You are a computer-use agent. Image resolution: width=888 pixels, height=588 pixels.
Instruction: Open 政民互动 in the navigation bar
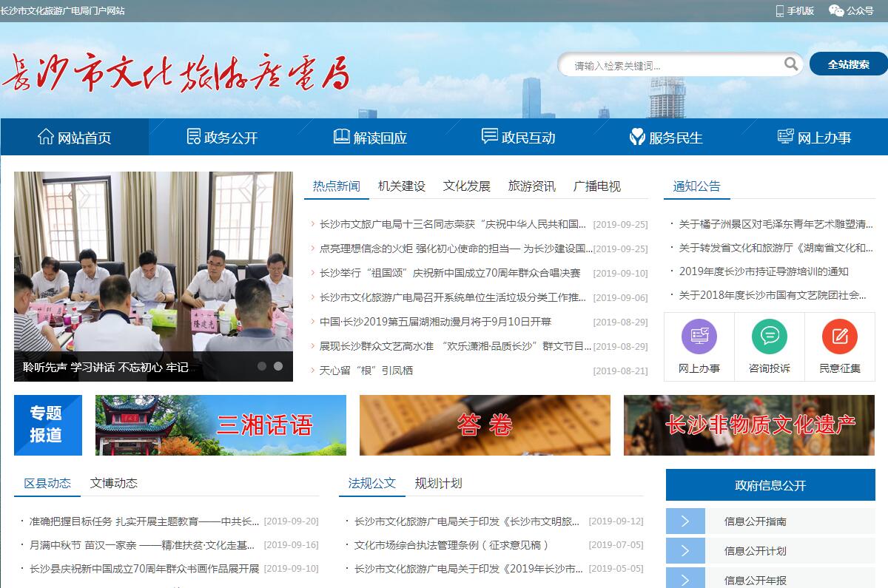pos(519,138)
